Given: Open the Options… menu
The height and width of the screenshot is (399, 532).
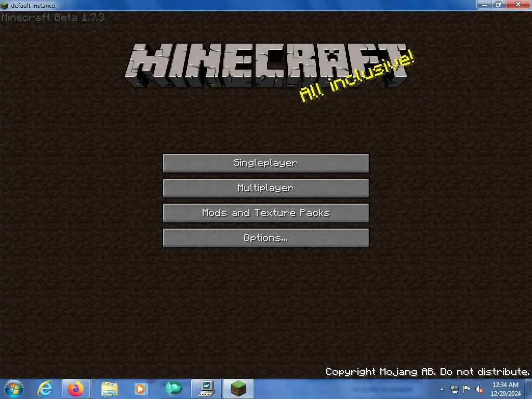Looking at the screenshot, I should (x=265, y=238).
